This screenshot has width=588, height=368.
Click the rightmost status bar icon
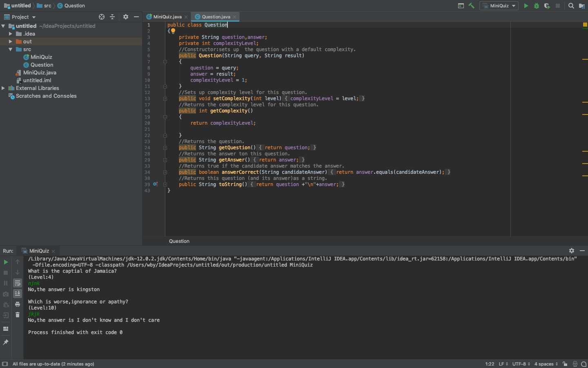point(584,364)
